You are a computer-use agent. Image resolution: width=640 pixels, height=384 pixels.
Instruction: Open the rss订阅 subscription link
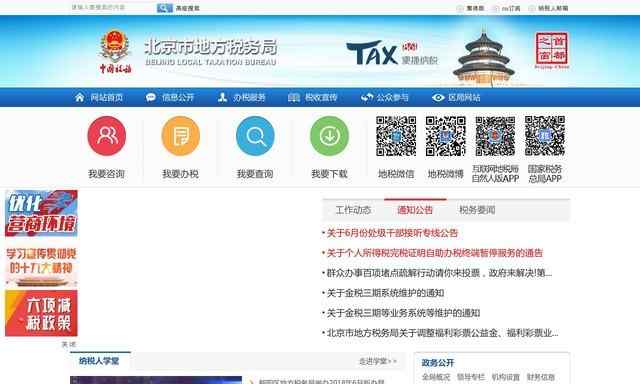pyautogui.click(x=511, y=8)
